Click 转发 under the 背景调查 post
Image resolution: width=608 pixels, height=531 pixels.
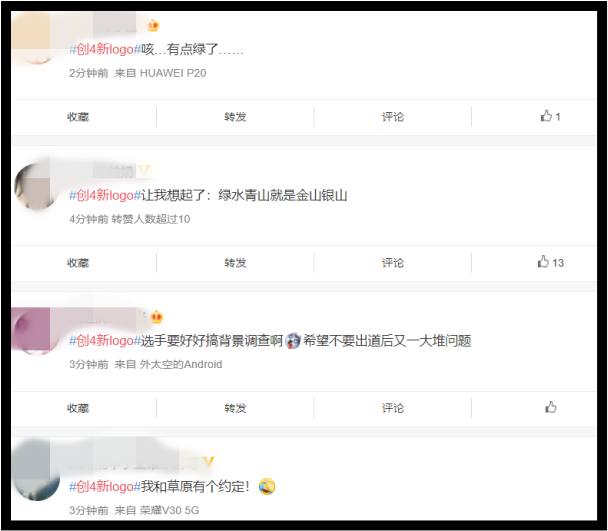tap(235, 408)
